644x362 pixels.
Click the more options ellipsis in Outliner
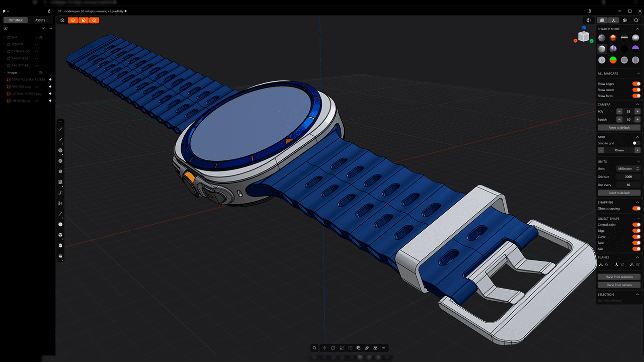pyautogui.click(x=50, y=28)
